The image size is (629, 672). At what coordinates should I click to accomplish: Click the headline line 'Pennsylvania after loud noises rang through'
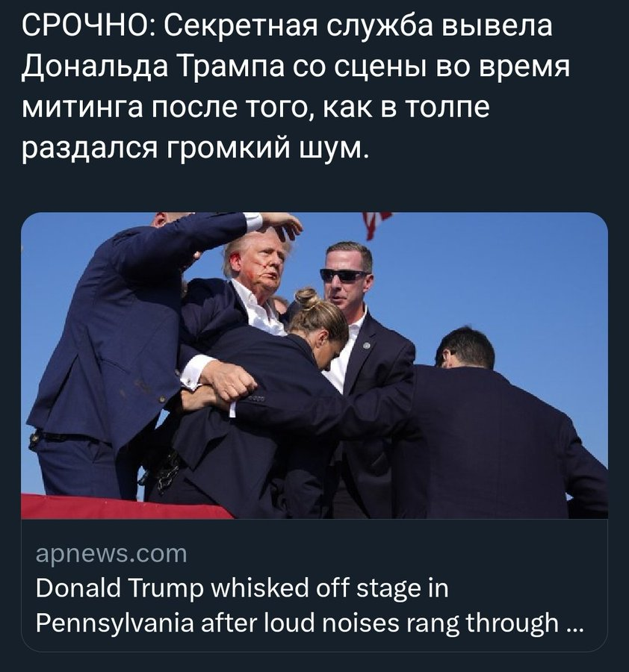[x=297, y=622]
